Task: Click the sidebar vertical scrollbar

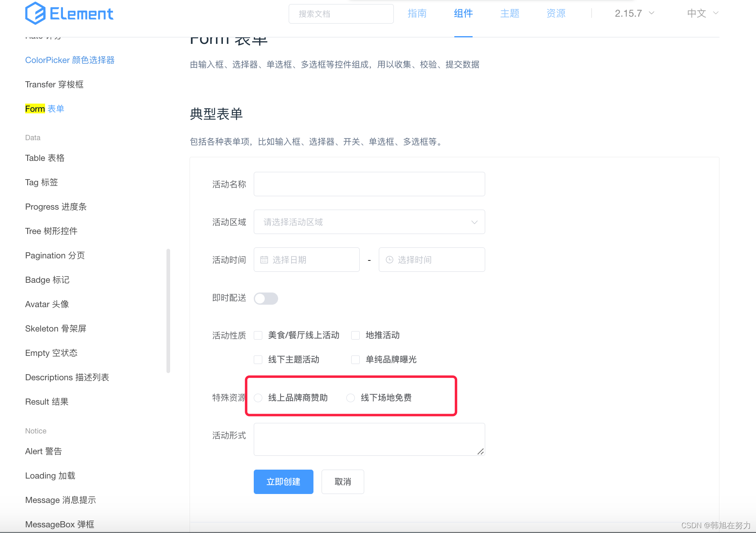Action: tap(168, 311)
